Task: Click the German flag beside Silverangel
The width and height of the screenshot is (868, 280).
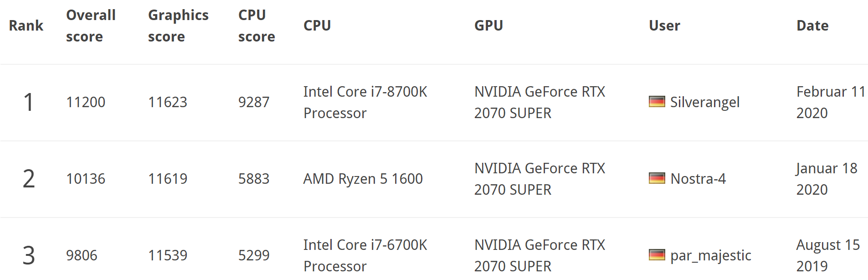Action: pos(657,102)
